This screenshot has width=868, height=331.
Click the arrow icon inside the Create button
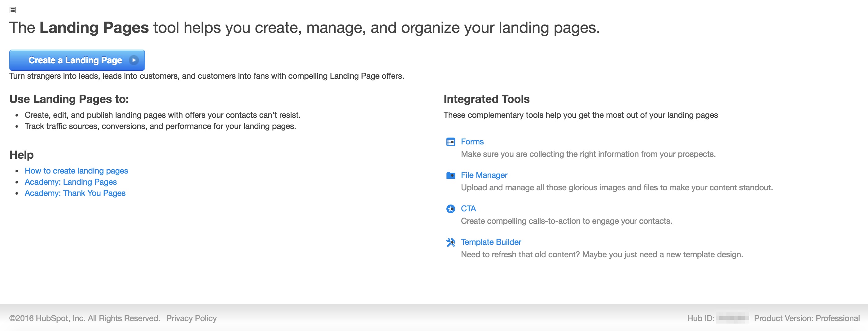coord(134,60)
